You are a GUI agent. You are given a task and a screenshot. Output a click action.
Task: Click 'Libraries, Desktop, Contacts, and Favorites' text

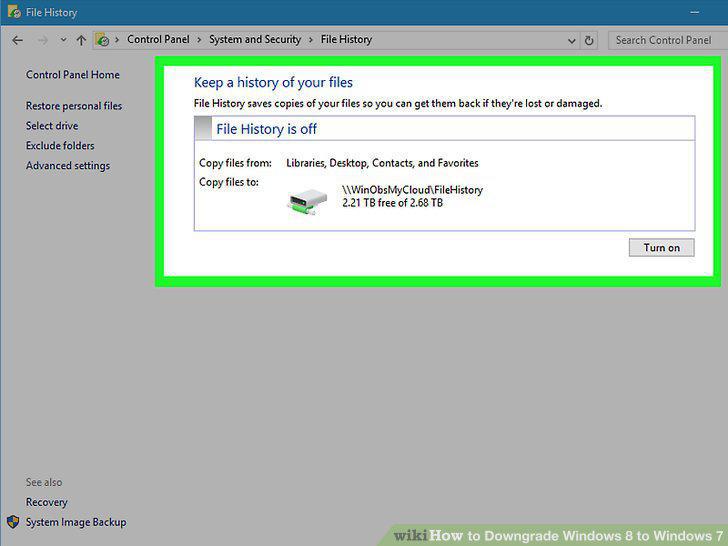point(382,163)
